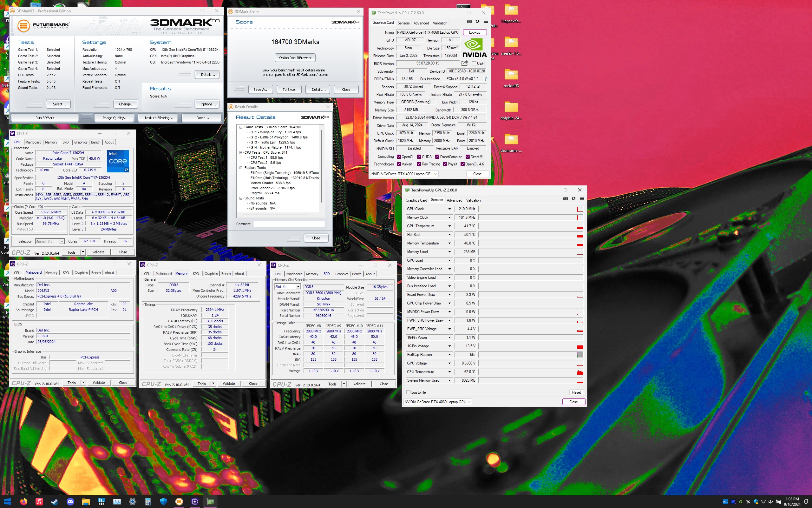
Task: Toggle the DirectML checkbox
Action: 468,157
